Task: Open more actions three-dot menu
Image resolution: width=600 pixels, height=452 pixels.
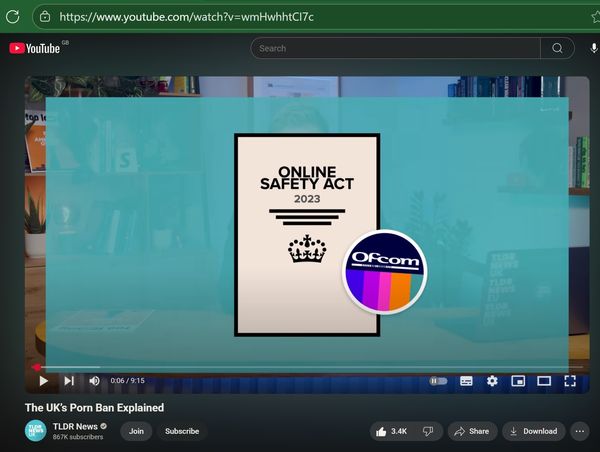Action: tap(580, 431)
